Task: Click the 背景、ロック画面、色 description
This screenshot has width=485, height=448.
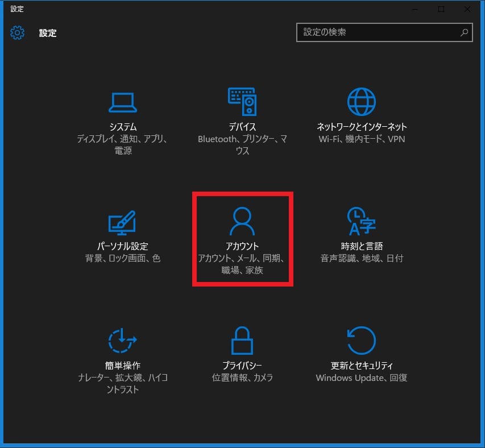Action: click(x=122, y=258)
